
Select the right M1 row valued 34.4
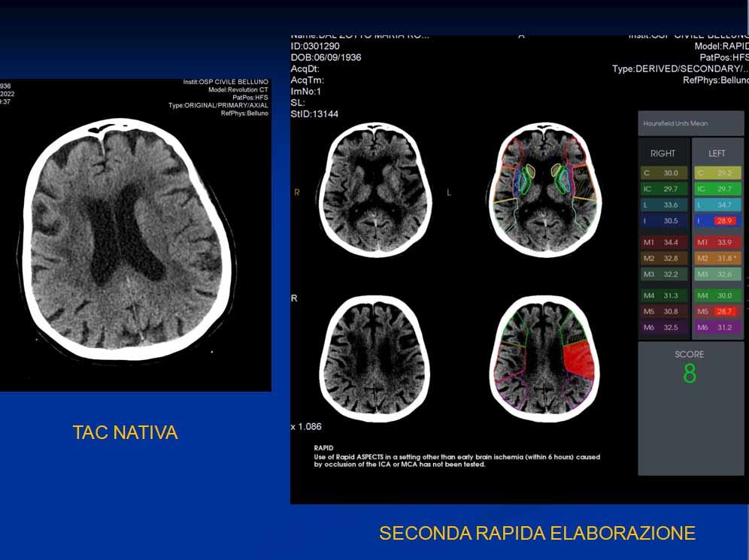click(x=663, y=242)
